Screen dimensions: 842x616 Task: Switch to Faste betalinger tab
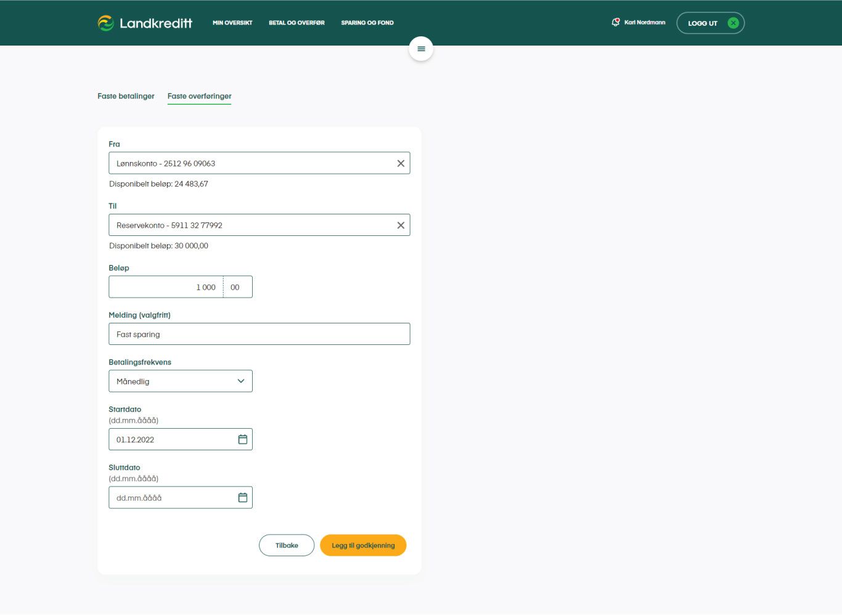[x=126, y=96]
